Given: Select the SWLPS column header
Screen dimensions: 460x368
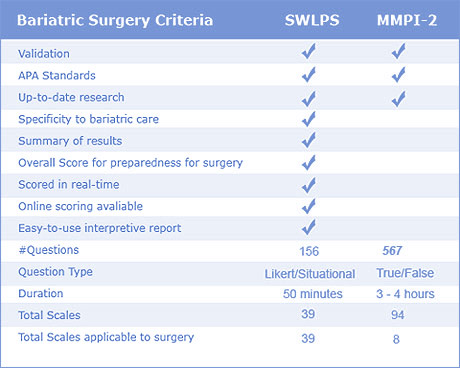Looking at the screenshot, I should pyautogui.click(x=312, y=20).
